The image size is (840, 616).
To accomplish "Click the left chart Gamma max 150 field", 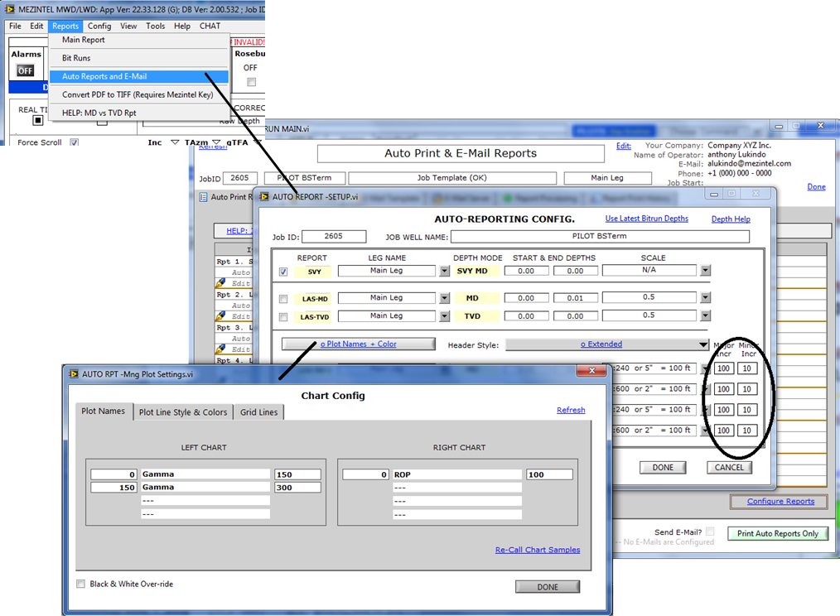I will click(298, 474).
